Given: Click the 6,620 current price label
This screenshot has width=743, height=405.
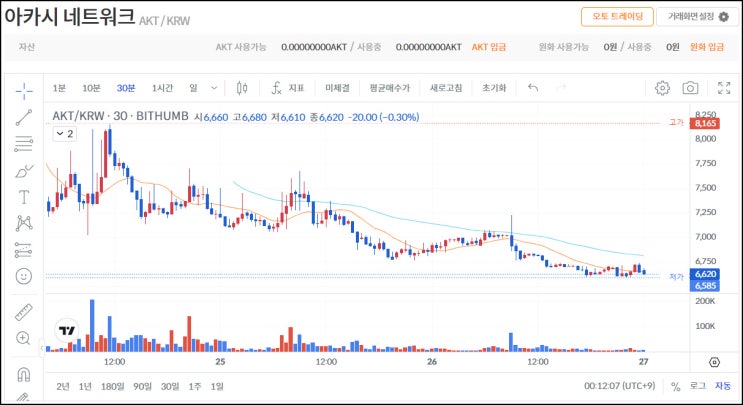Looking at the screenshot, I should point(705,274).
